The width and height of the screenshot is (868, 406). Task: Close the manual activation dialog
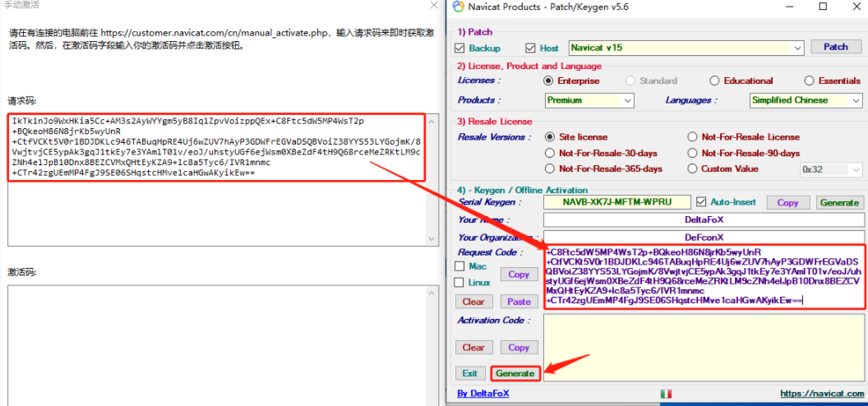(434, 6)
